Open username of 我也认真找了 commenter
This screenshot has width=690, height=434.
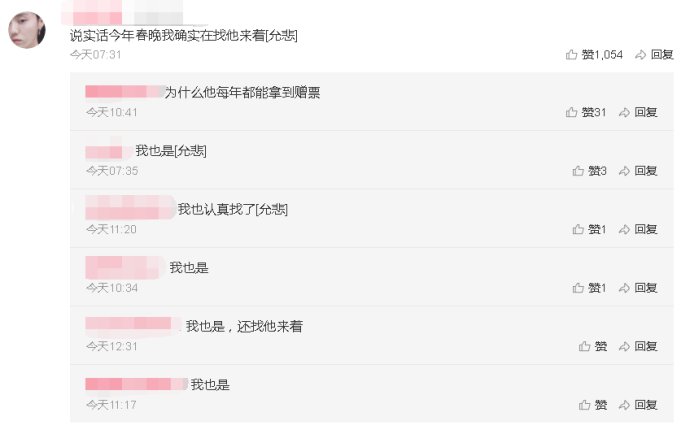click(129, 209)
